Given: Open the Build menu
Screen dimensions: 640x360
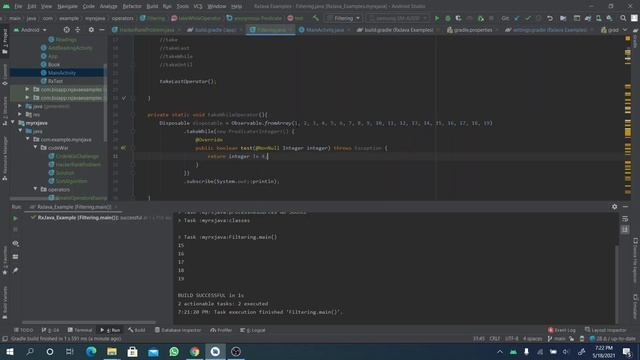Looking at the screenshot, I should pos(152,6).
